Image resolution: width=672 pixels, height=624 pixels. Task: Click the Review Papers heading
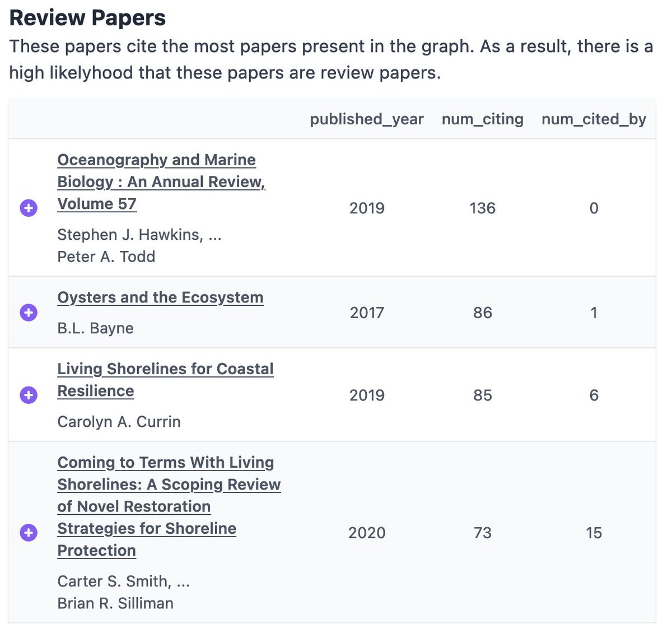(x=88, y=18)
